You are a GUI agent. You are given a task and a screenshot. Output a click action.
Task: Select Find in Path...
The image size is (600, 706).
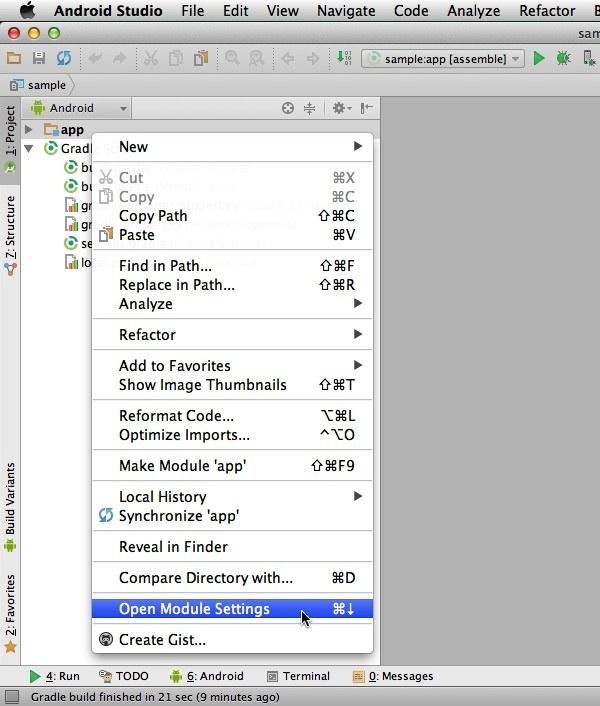coord(232,266)
